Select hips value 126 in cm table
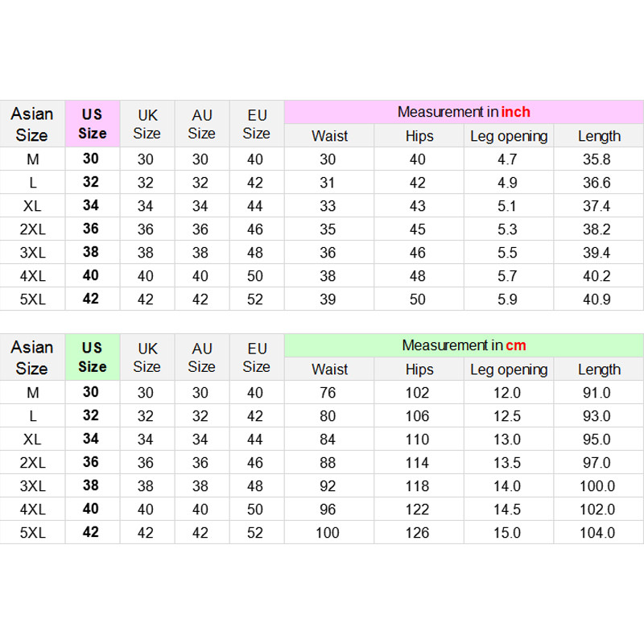The image size is (644, 644). (417, 533)
